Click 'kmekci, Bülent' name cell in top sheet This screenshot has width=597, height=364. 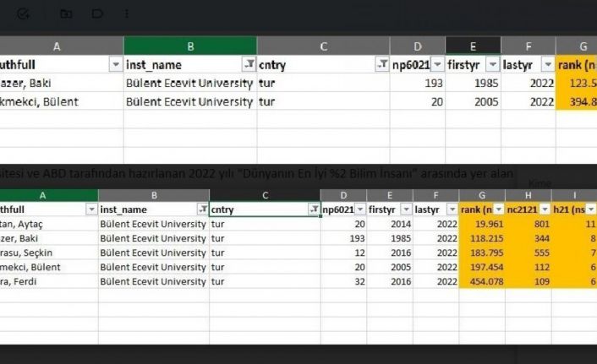(61, 101)
